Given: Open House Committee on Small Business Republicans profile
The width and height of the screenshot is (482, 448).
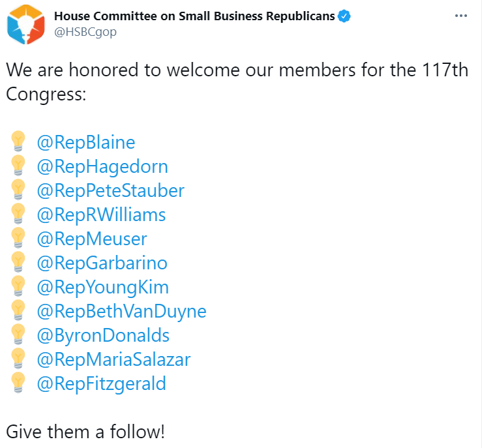Looking at the screenshot, I should pyautogui.click(x=194, y=16).
